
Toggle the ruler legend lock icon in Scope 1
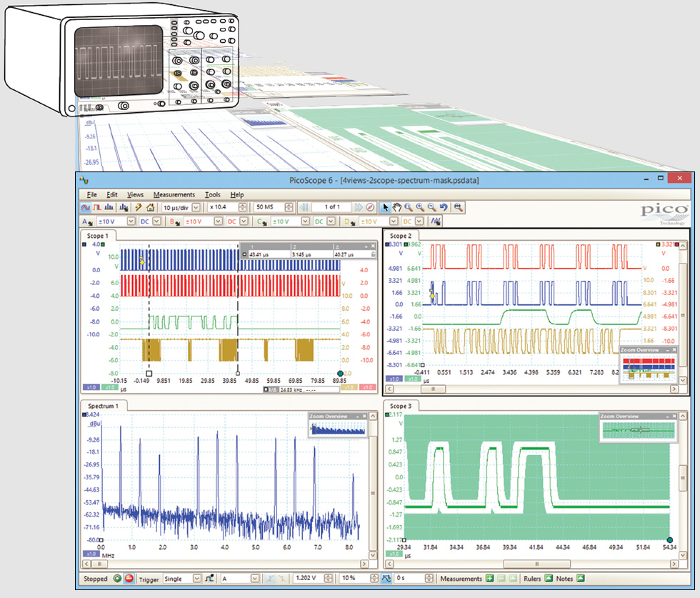click(x=373, y=254)
